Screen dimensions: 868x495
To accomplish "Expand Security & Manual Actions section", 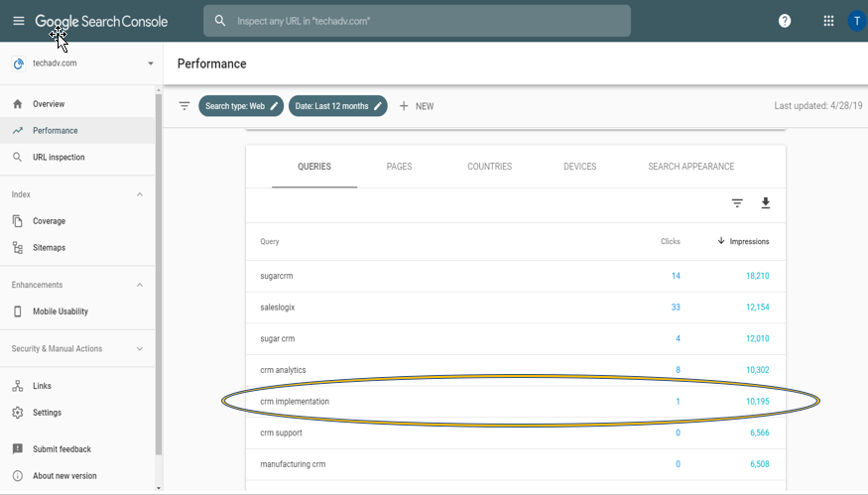I will [139, 349].
